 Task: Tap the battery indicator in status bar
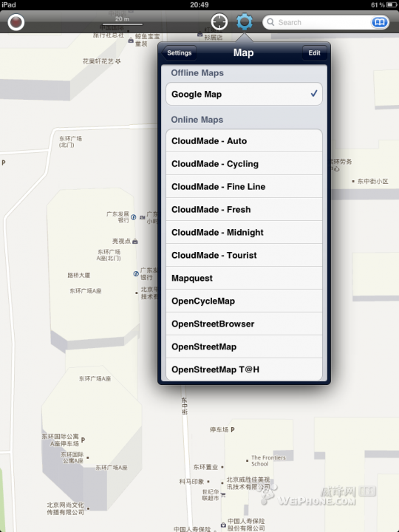(392, 4)
